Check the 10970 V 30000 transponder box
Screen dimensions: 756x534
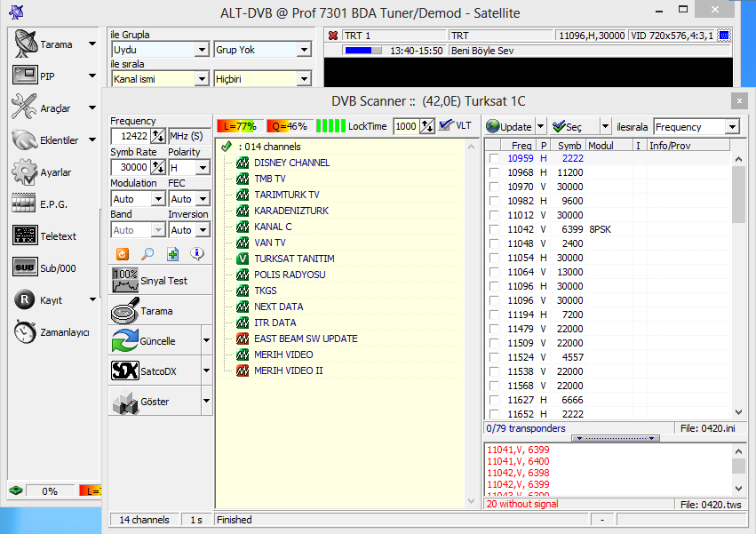(x=494, y=187)
